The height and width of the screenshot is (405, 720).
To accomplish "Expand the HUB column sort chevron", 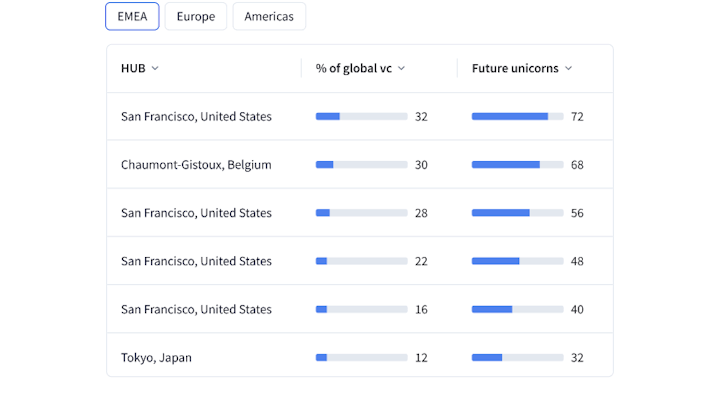I will 155,69.
